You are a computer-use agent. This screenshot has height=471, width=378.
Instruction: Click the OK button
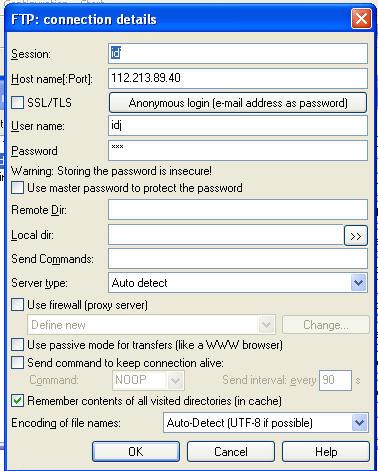click(136, 452)
